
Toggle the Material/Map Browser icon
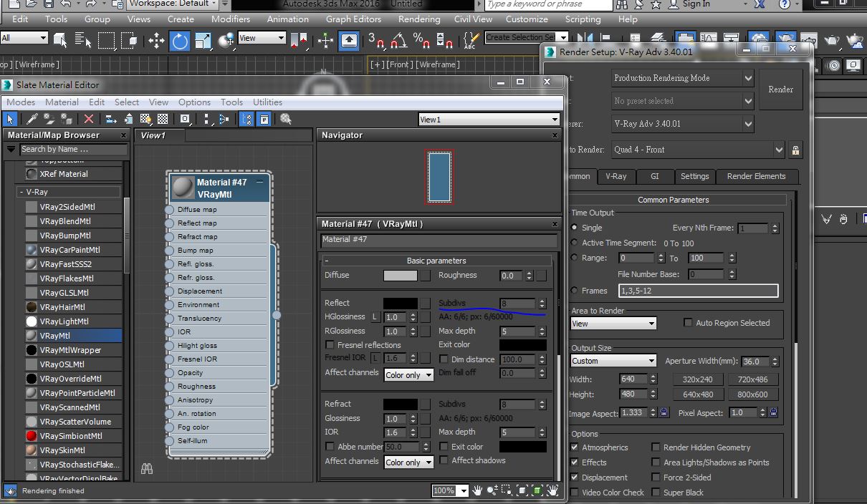[247, 119]
